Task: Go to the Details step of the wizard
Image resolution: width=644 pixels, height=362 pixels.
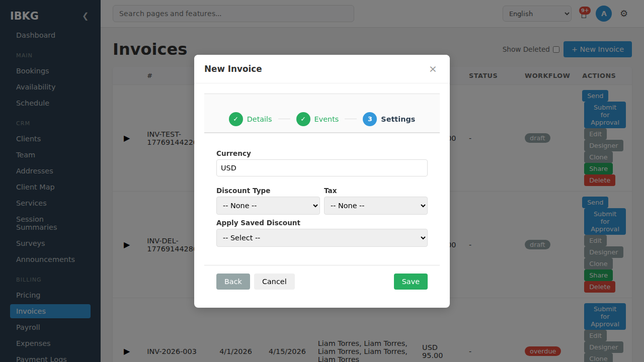Action: click(x=250, y=119)
